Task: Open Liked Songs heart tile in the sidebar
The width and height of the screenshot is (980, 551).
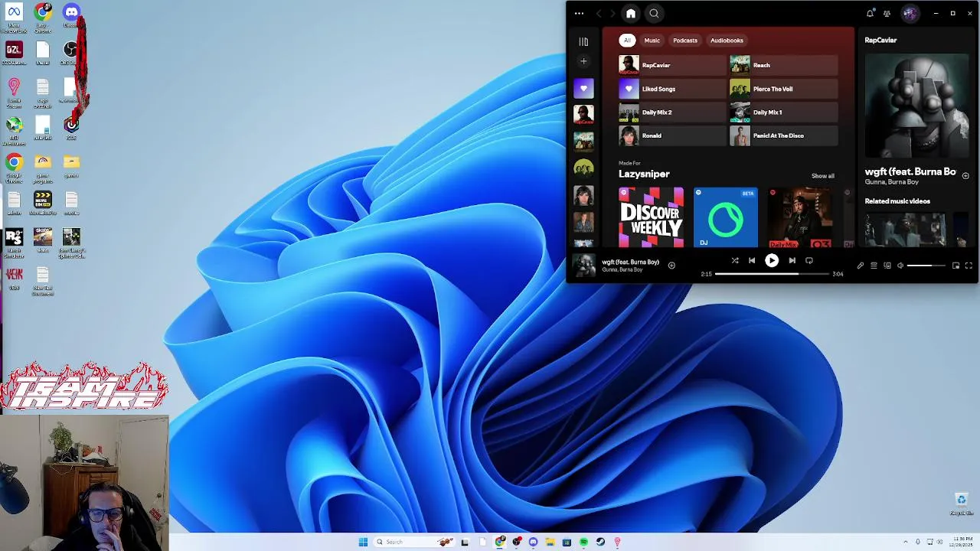Action: (583, 88)
